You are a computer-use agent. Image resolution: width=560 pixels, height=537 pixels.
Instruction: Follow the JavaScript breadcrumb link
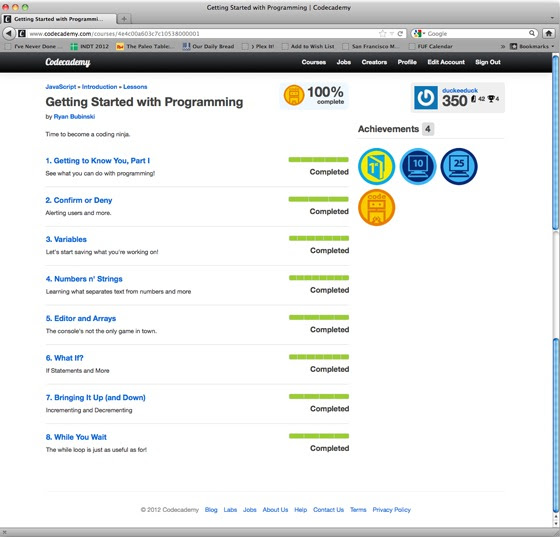click(61, 87)
